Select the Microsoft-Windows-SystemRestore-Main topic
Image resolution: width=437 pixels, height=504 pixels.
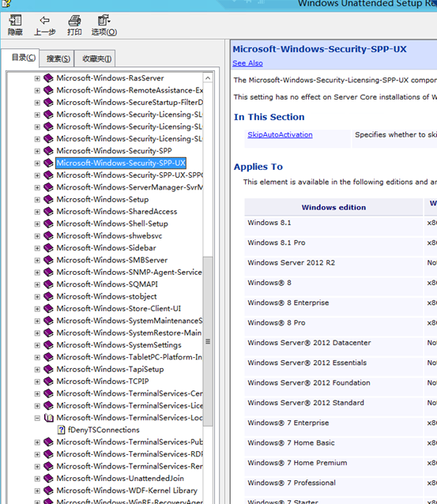click(x=129, y=333)
